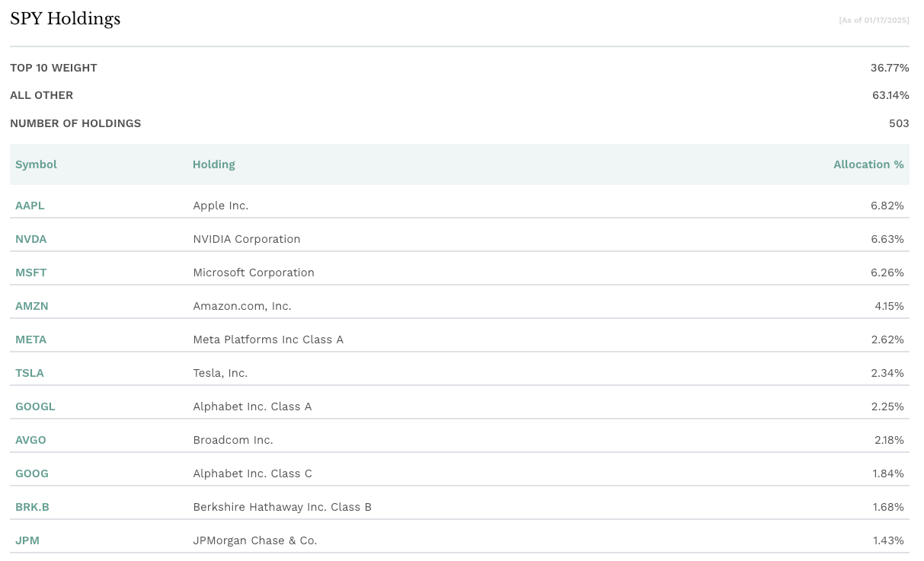This screenshot has height=561, width=924.
Task: Click the Allocation % column header
Action: (868, 164)
